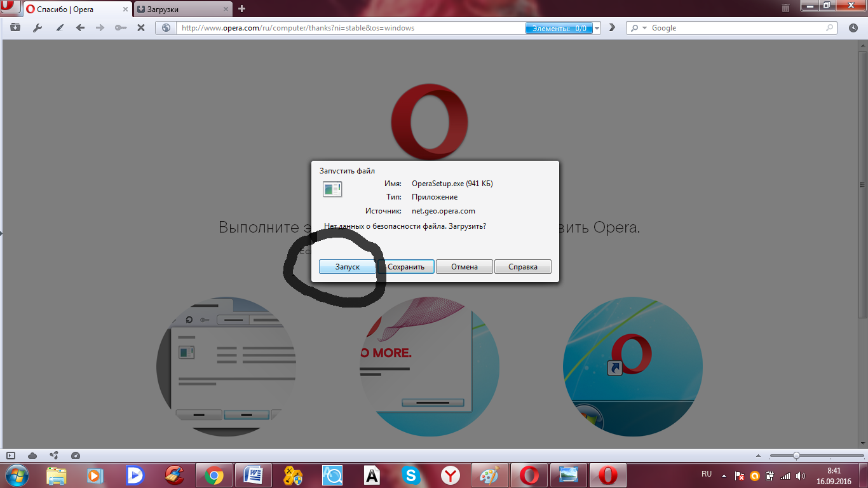Open Google Chrome from taskbar
Screen dimensions: 868x488
click(x=214, y=475)
